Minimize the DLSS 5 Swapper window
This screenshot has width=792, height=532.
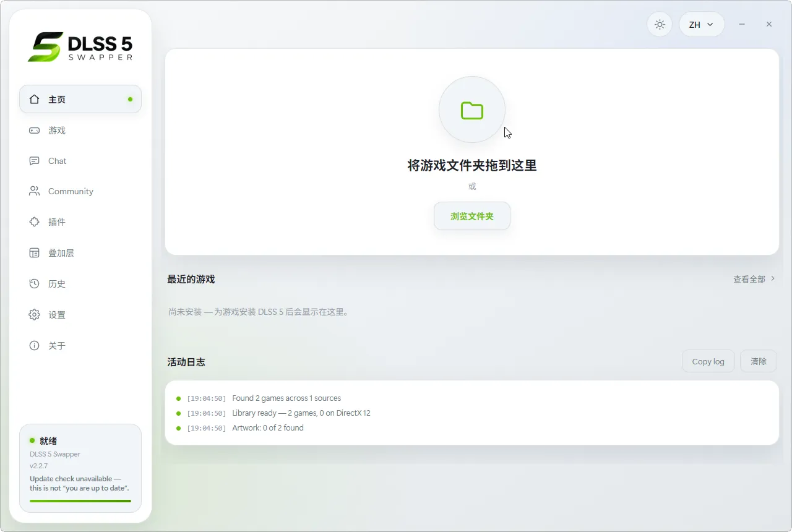coord(742,24)
